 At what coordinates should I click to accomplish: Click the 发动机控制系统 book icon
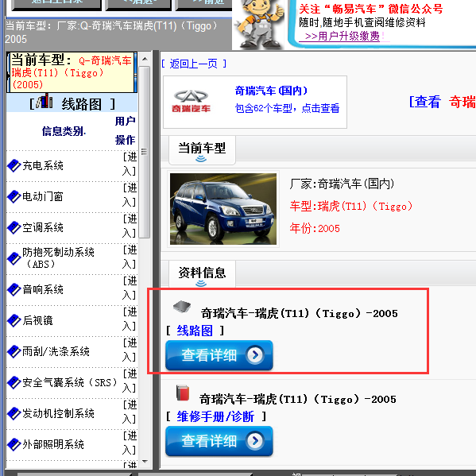click(14, 414)
